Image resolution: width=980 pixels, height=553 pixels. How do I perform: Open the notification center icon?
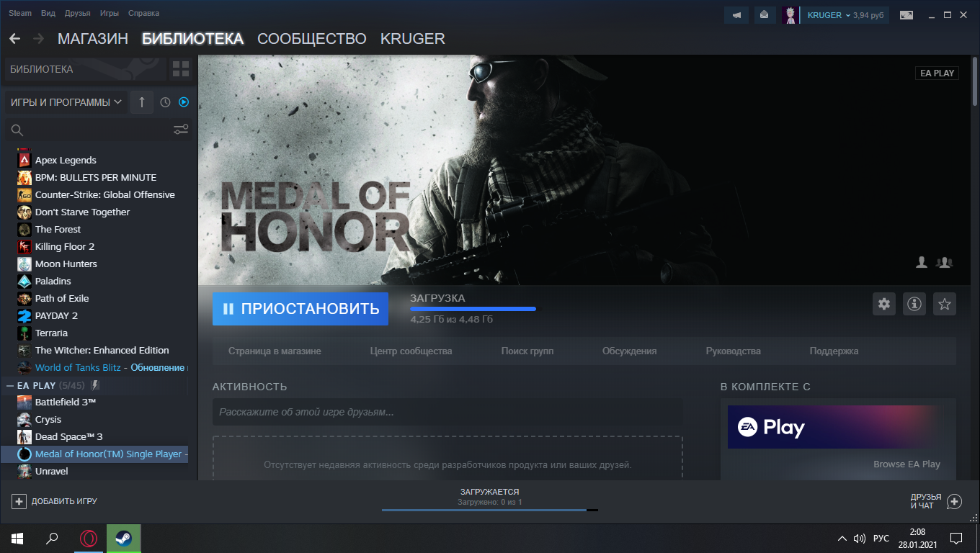956,539
